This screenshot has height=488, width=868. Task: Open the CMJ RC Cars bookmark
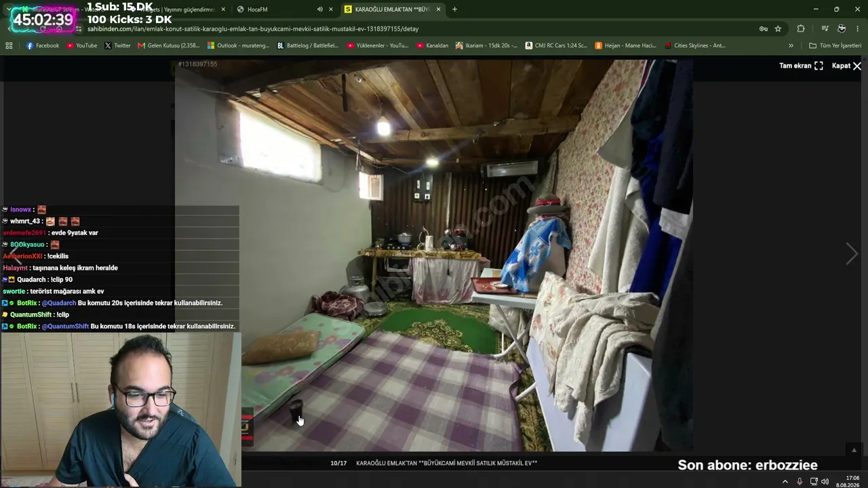click(x=556, y=46)
